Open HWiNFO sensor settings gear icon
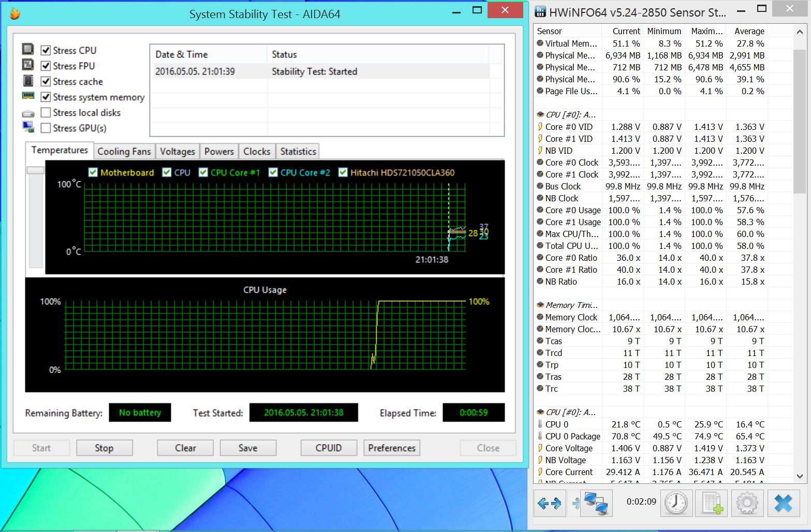811x532 pixels. (x=747, y=503)
